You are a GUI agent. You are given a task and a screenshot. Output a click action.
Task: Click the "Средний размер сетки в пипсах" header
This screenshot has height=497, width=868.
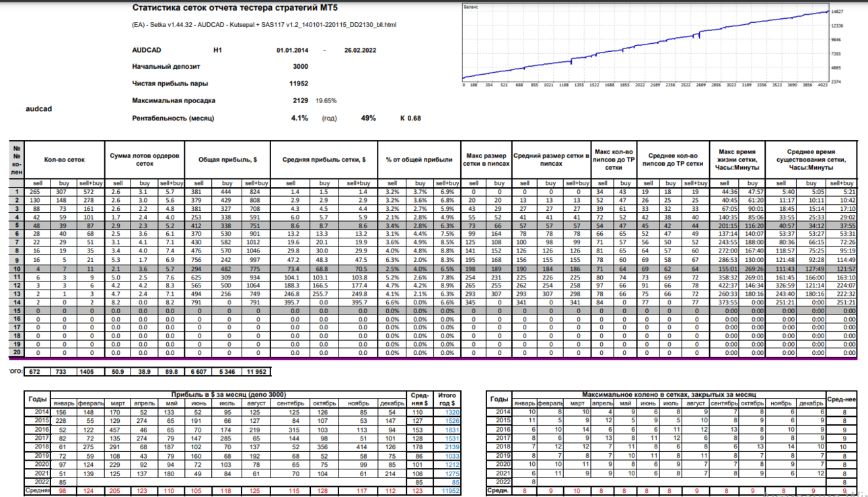[550, 159]
